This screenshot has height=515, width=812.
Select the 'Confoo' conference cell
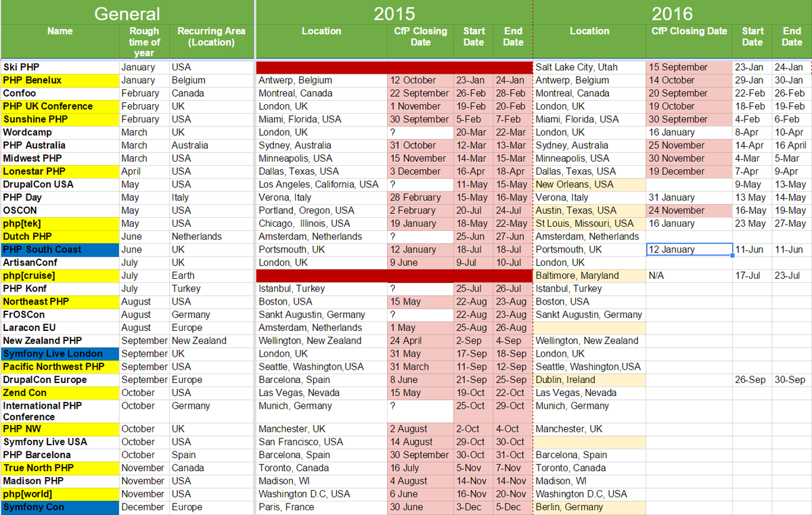60,93
